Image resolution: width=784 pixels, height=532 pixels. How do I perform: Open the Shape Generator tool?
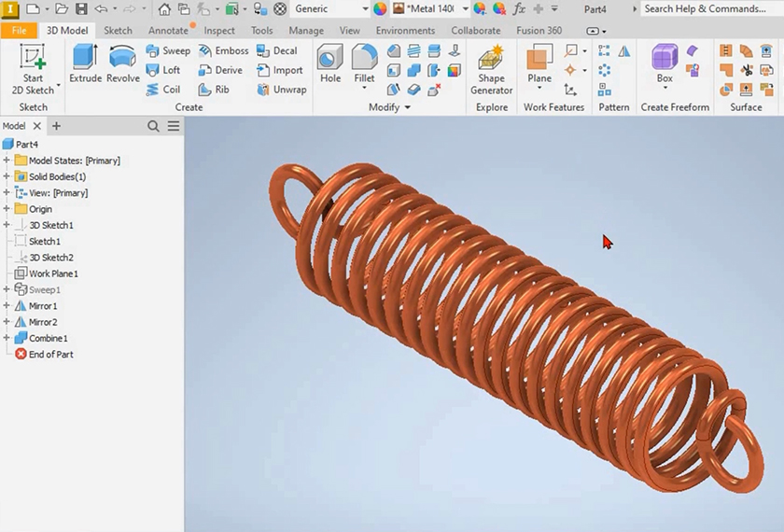(491, 69)
